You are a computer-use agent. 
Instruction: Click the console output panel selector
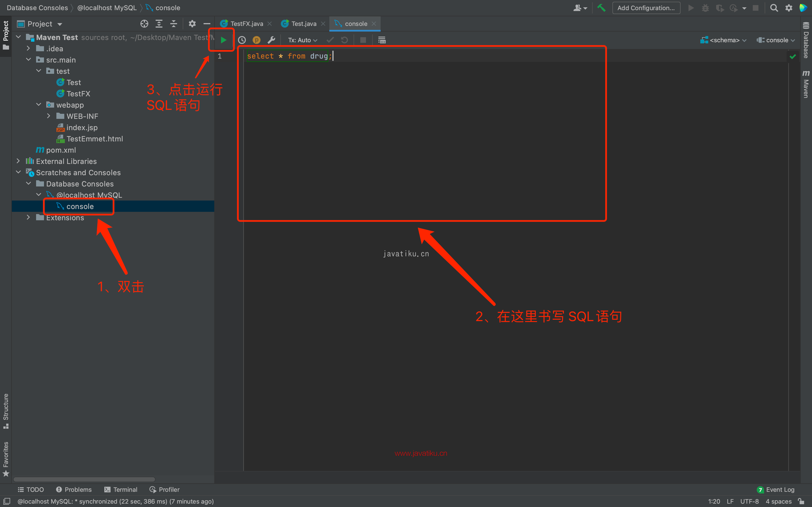[775, 40]
